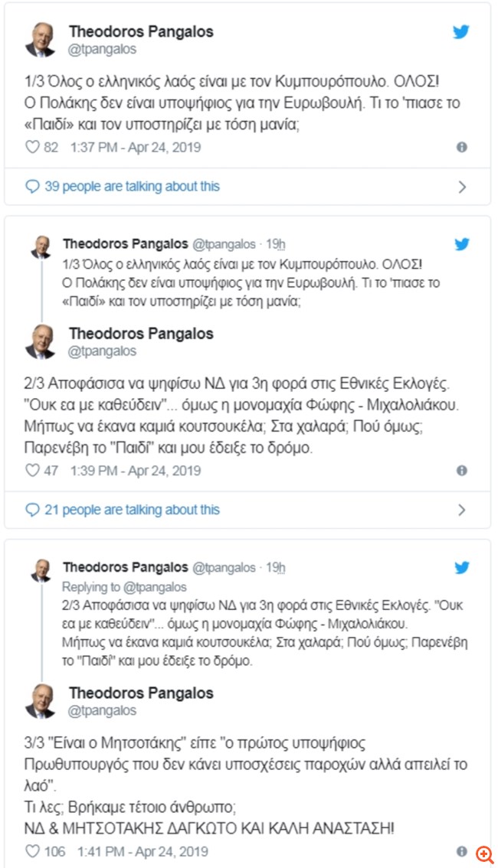Click the @tpangalos handle in first tweet
The width and height of the screenshot is (498, 868).
click(x=103, y=49)
